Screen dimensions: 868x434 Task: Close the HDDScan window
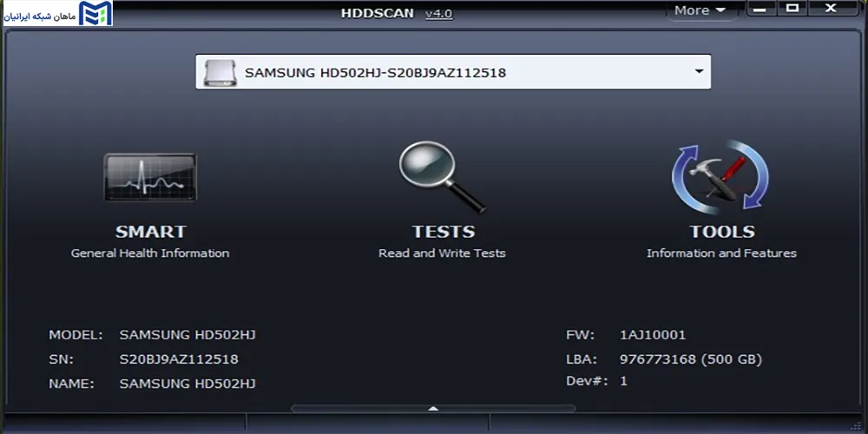click(831, 8)
